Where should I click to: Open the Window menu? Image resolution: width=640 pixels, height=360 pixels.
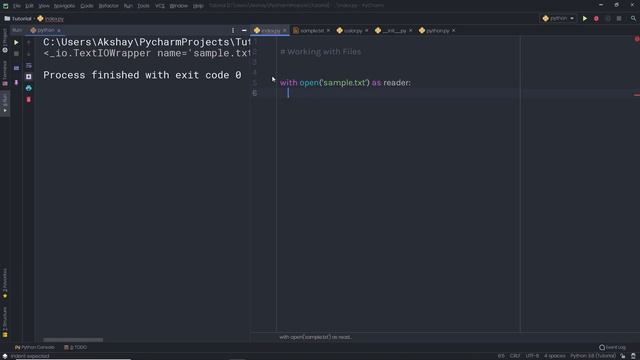pyautogui.click(x=178, y=6)
